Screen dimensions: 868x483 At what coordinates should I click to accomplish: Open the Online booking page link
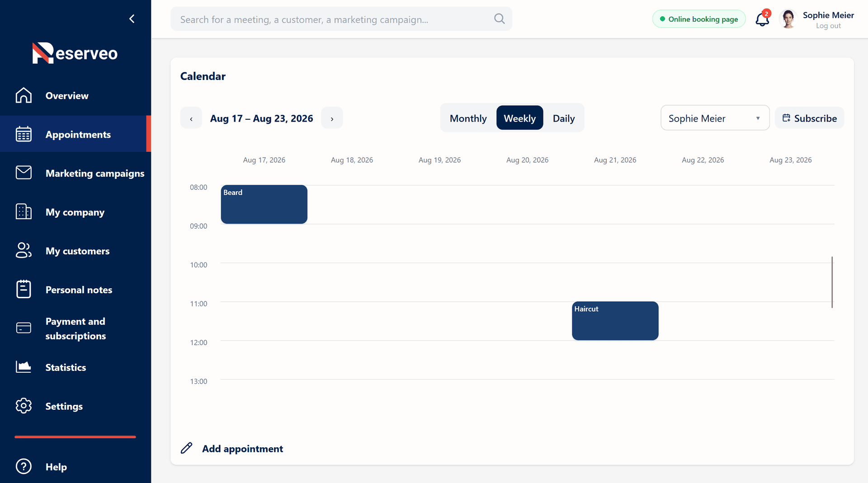pos(698,19)
